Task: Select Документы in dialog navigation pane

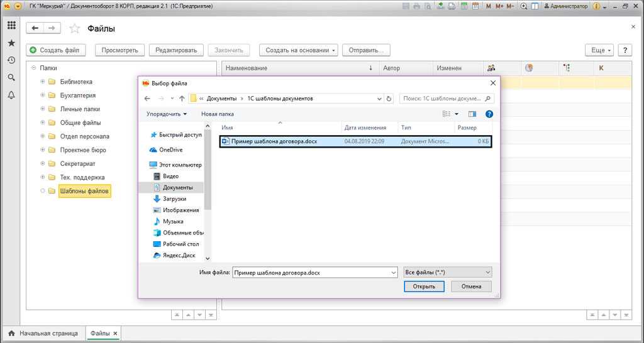Action: coord(177,187)
